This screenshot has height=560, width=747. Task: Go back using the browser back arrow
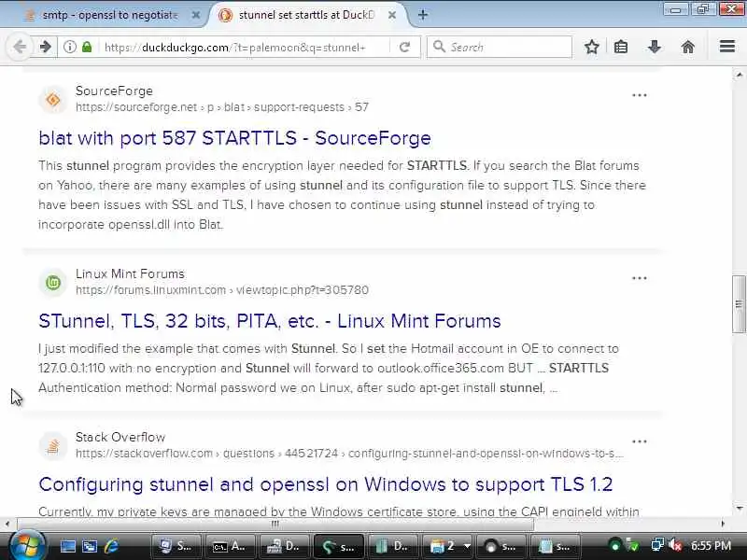[20, 47]
